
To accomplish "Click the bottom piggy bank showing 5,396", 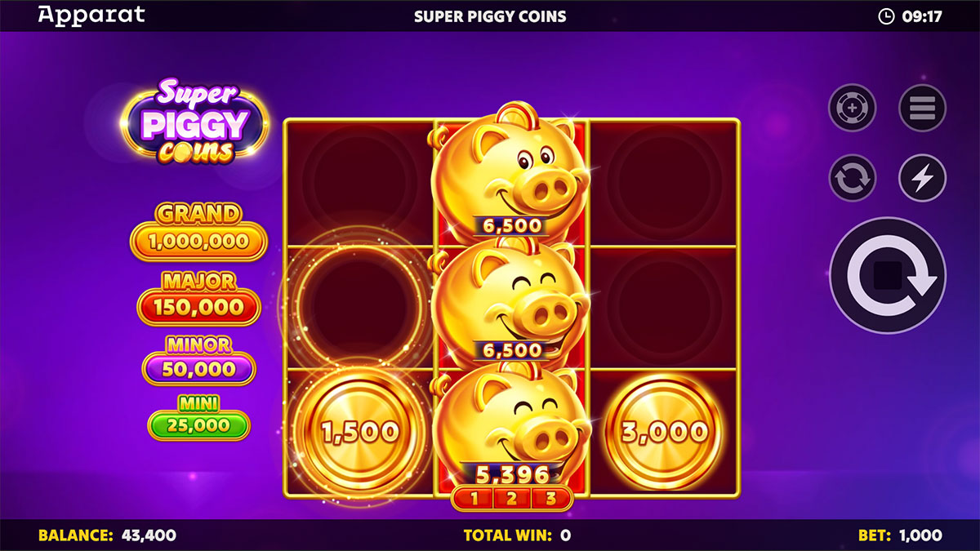I will tap(511, 424).
